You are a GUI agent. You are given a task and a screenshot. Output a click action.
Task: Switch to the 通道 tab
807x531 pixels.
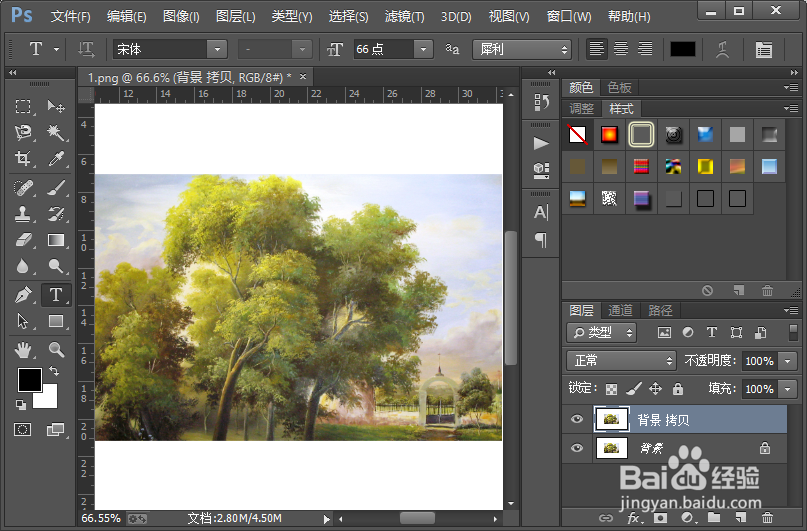click(620, 310)
